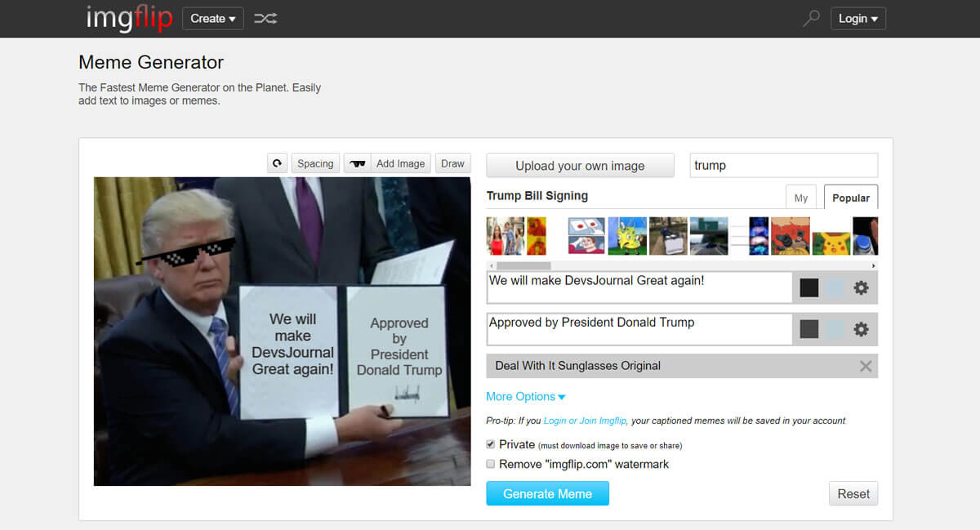Enable Remove imgflip.com watermark checkbox
Screen dimensions: 980x530
(x=491, y=464)
